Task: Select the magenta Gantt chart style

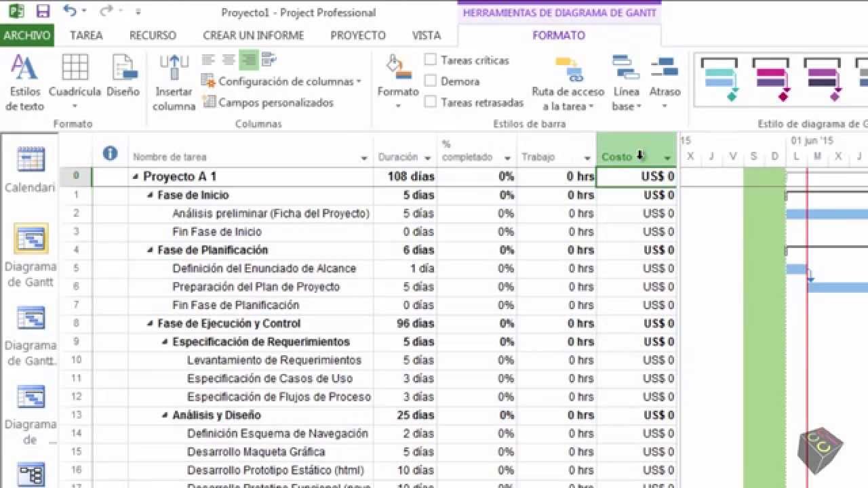Action: (771, 79)
